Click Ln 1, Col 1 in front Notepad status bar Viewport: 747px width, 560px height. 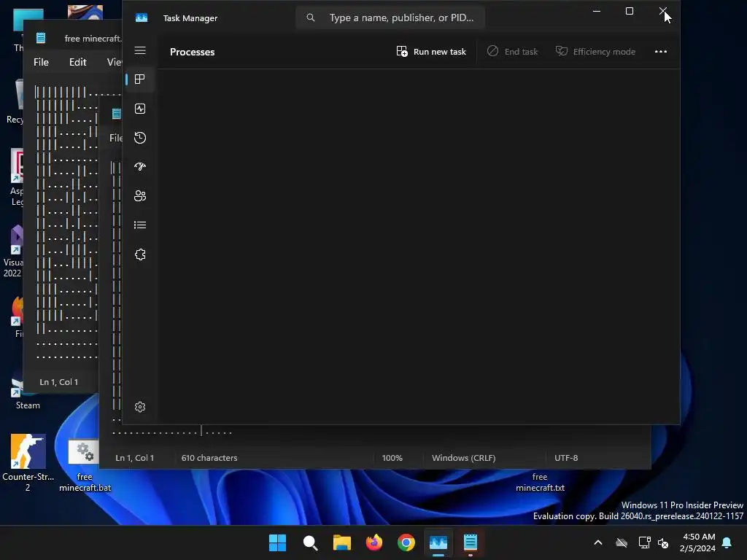point(134,458)
